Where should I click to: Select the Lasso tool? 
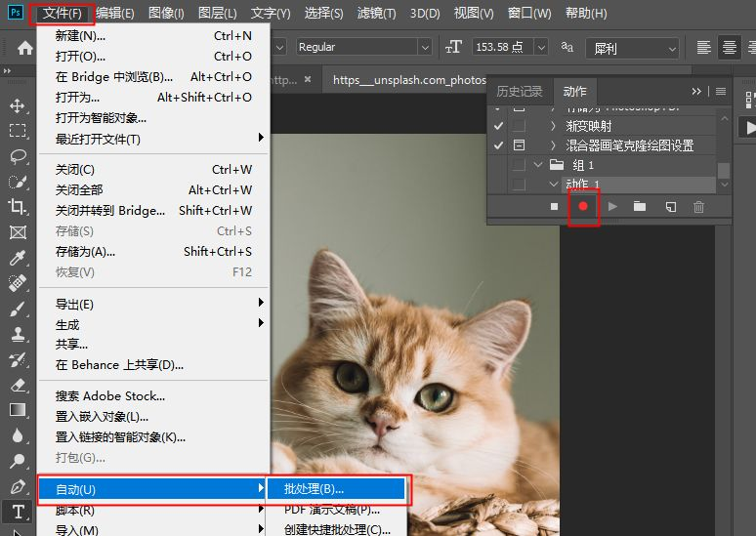coord(18,156)
